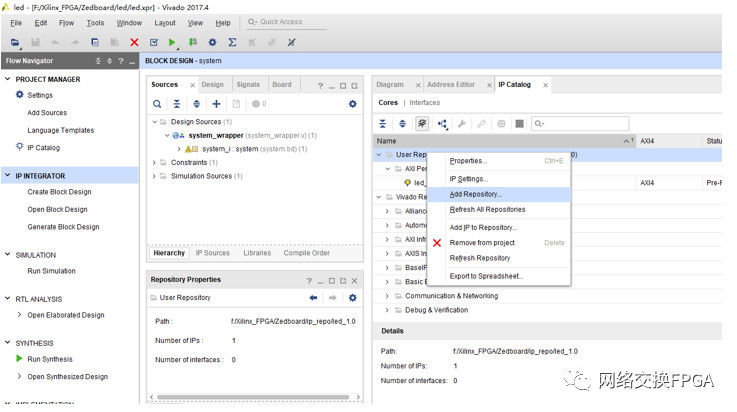The image size is (737, 412).
Task: Select Remove from project menu entry
Action: 500,243
